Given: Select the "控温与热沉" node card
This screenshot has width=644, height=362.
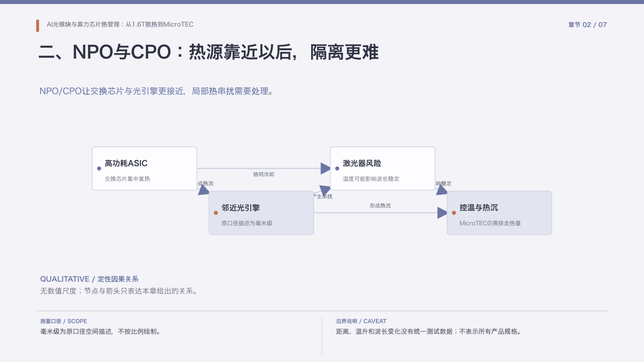Looking at the screenshot, I should 499,213.
